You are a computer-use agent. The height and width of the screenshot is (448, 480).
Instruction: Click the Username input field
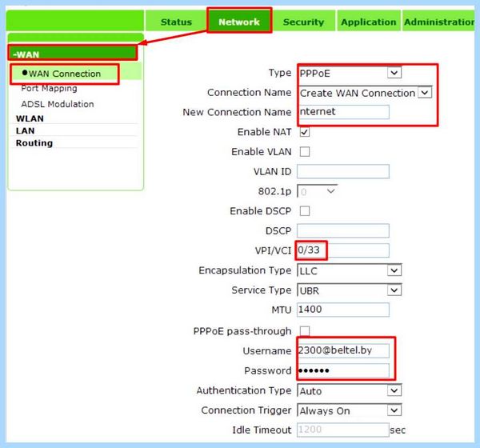click(343, 350)
